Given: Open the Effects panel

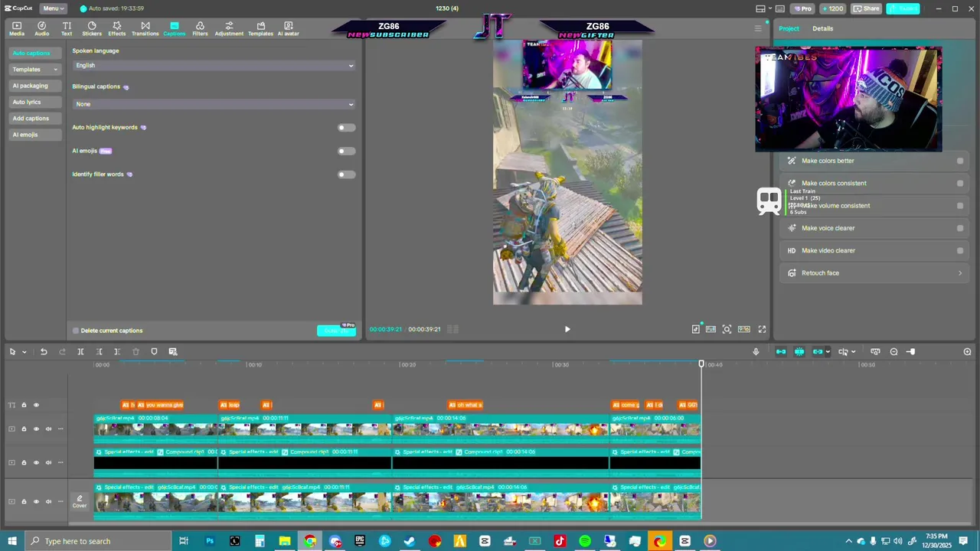Looking at the screenshot, I should (x=116, y=28).
